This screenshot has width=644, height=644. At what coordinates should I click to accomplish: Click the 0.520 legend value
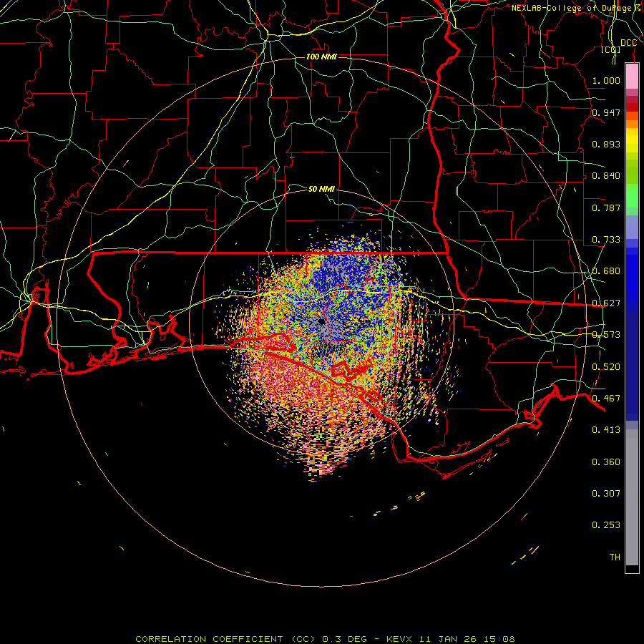click(x=606, y=367)
